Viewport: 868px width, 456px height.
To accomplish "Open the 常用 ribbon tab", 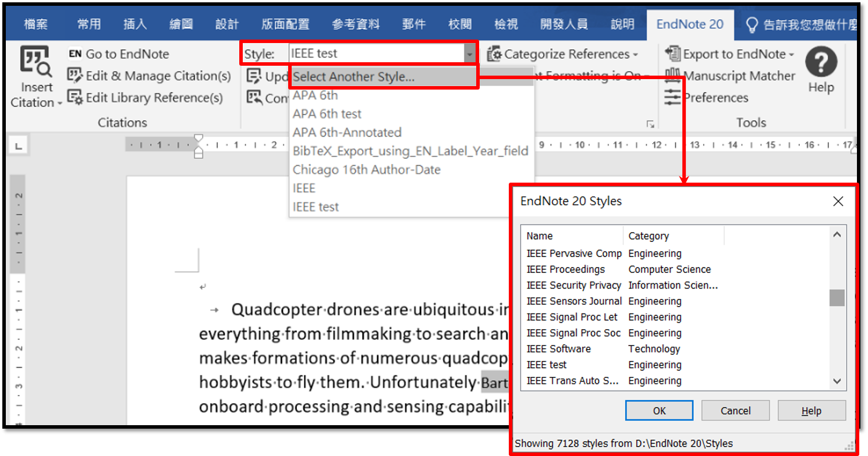I will (x=89, y=24).
